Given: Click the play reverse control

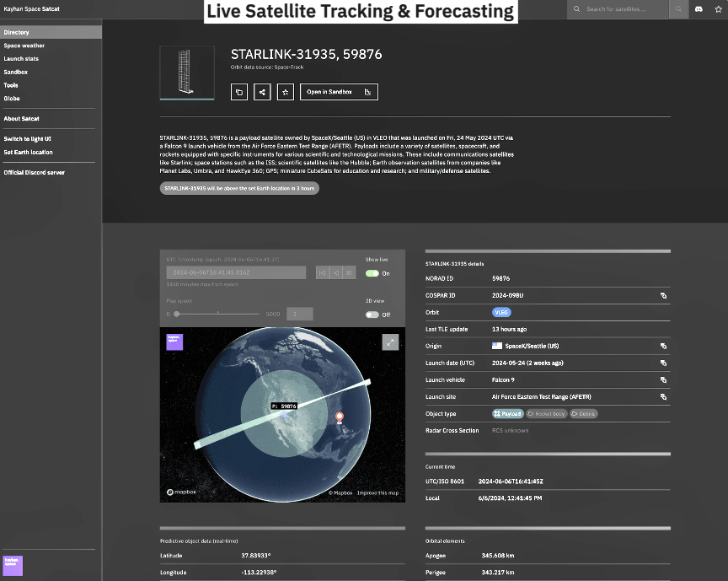Looking at the screenshot, I should pyautogui.click(x=336, y=273).
